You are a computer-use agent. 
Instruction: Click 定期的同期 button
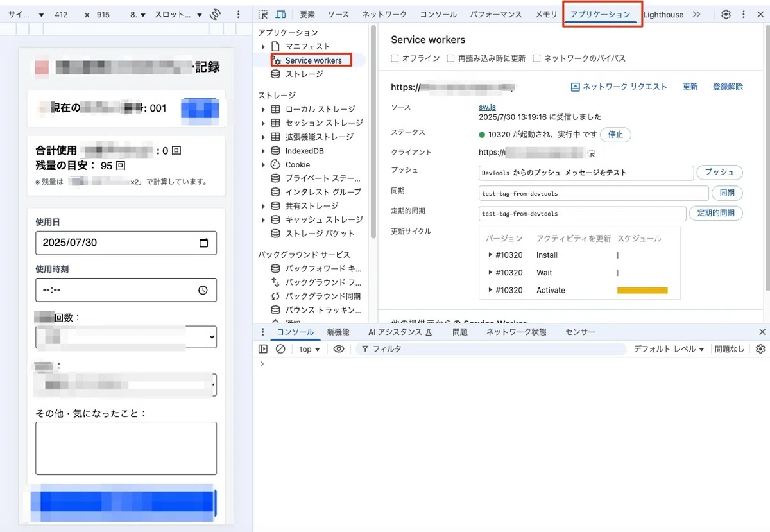tap(715, 213)
